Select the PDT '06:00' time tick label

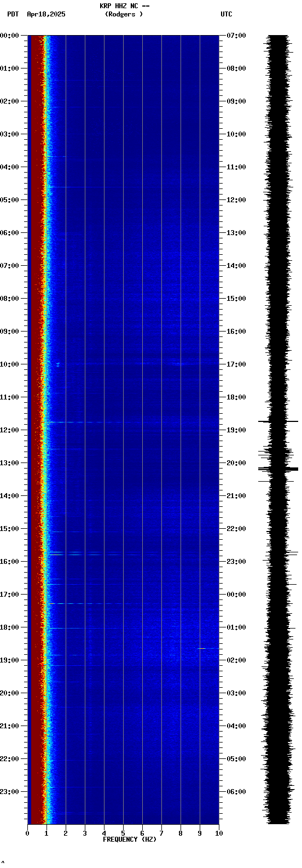pos(10,233)
